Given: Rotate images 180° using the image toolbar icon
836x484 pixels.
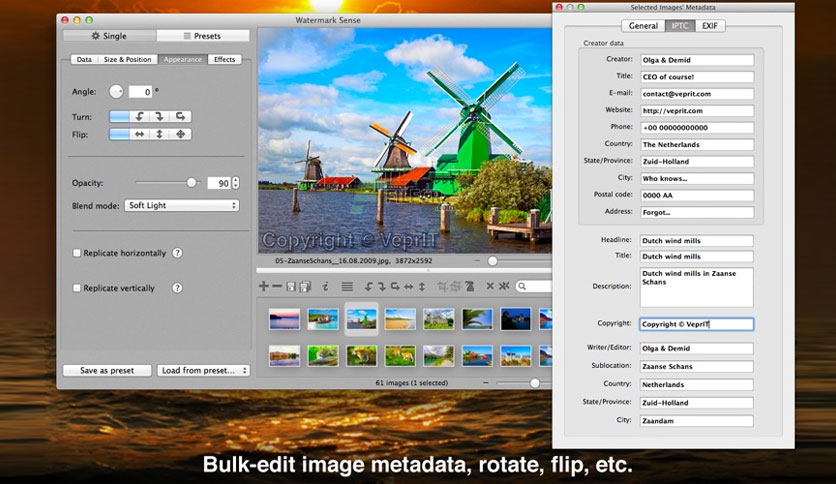Looking at the screenshot, I should pos(395,286).
